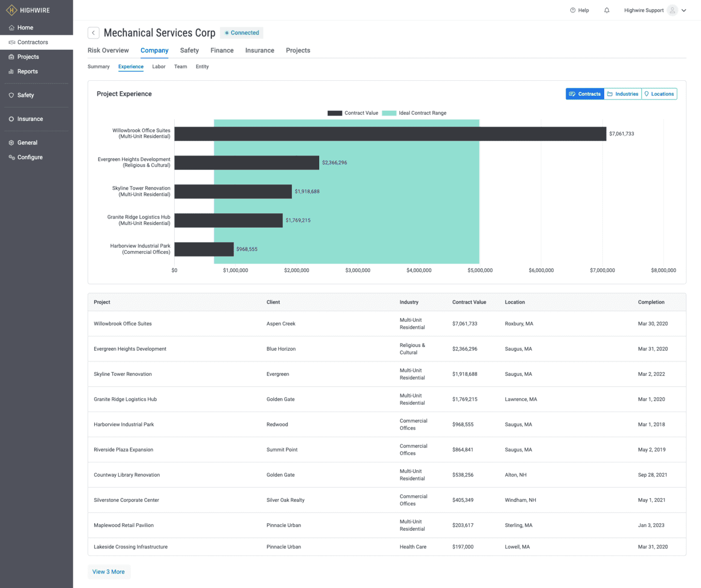Toggle Ideal Contract Range legend swatch
Viewport: 701px width, 588px height.
389,113
